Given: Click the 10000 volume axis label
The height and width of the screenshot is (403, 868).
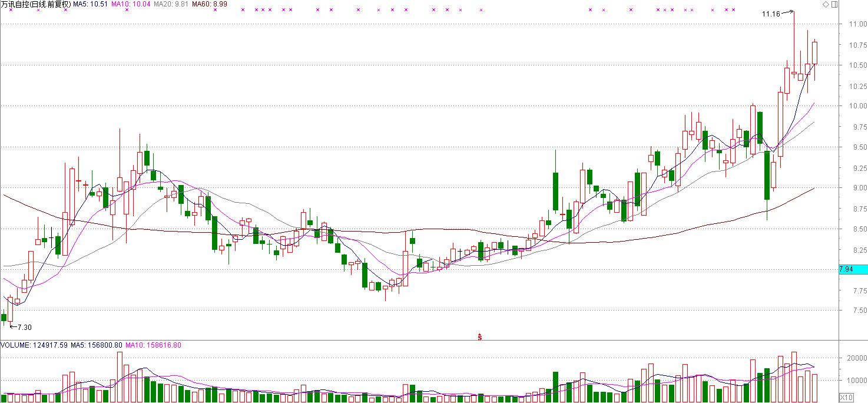Looking at the screenshot, I should pos(857,381).
